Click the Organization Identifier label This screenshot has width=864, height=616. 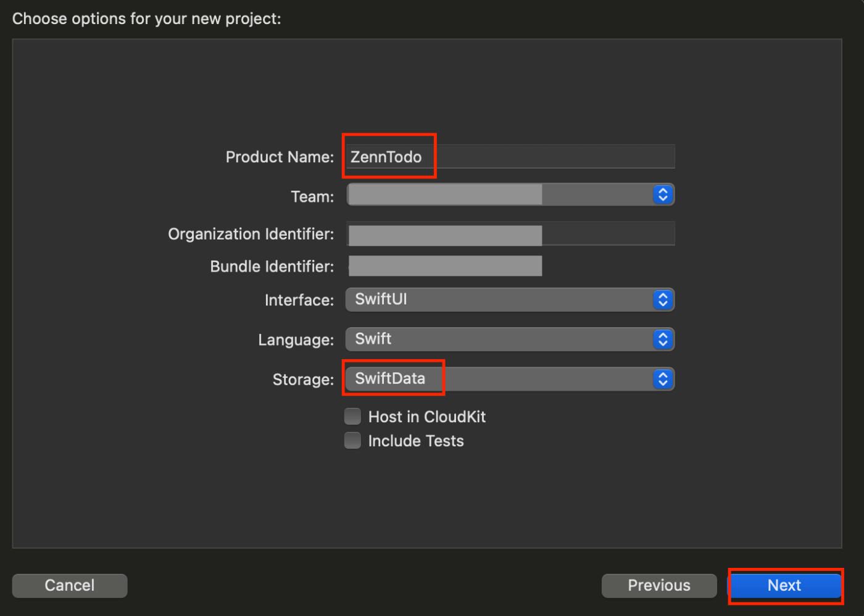pos(251,235)
